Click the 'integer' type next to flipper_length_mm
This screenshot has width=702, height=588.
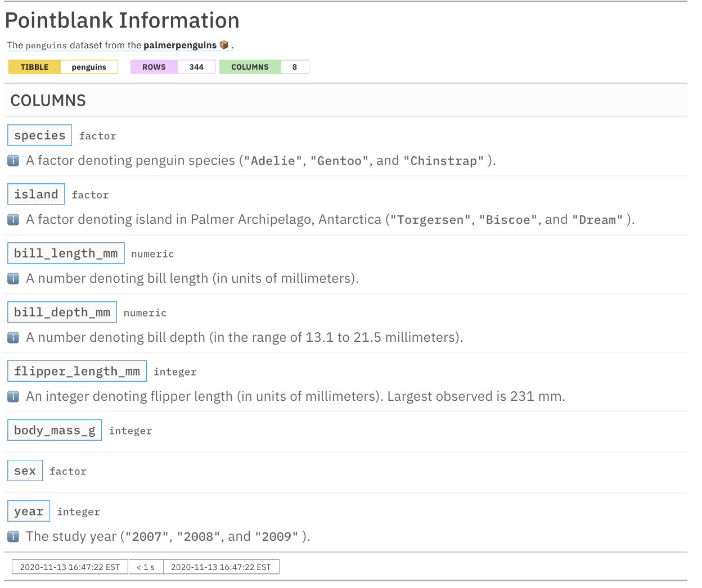(175, 372)
